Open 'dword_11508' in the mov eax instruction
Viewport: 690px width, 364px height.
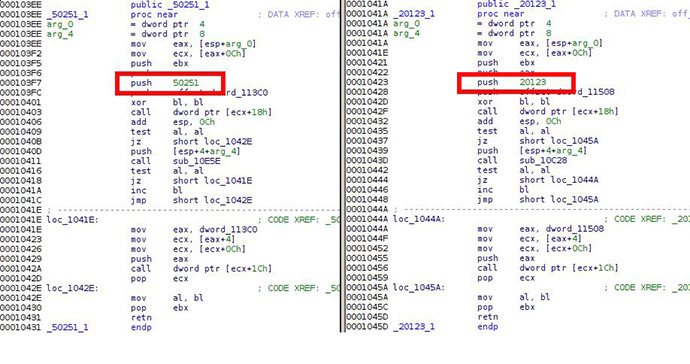click(575, 228)
